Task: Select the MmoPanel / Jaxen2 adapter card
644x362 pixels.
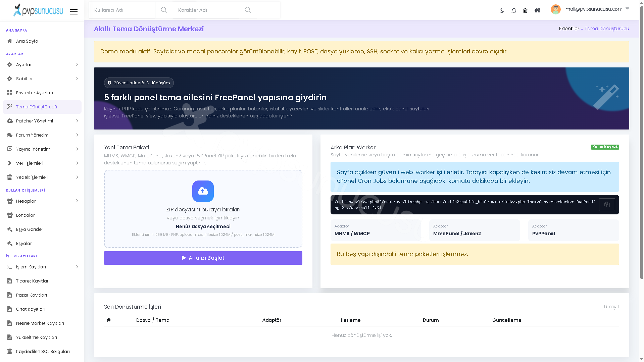Action: coord(475,230)
